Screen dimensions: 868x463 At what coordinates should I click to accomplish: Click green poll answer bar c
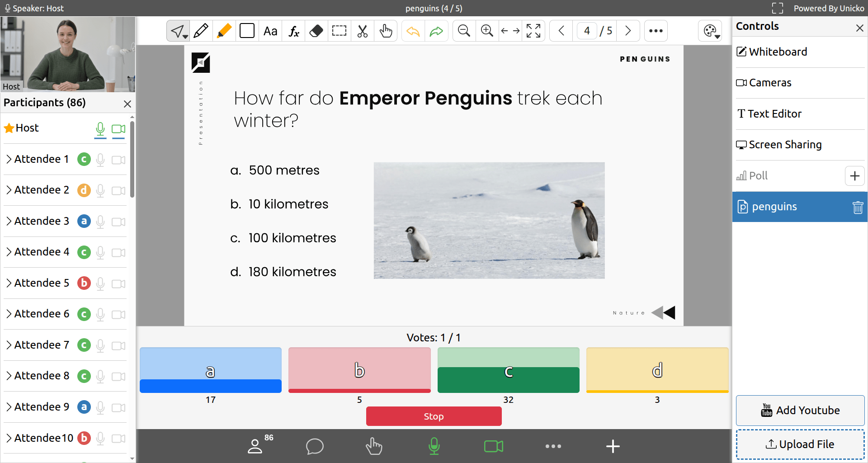pyautogui.click(x=508, y=370)
